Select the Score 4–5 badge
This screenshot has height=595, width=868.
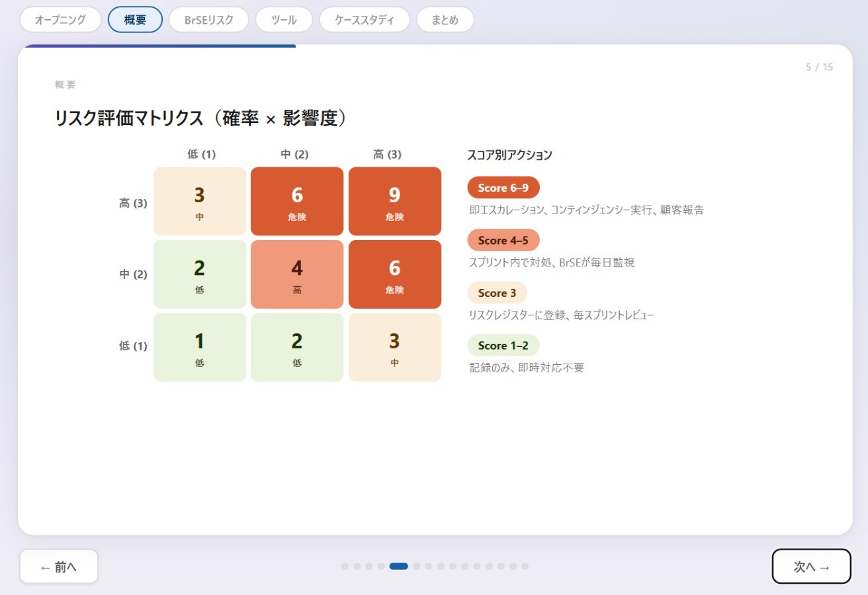pyautogui.click(x=503, y=240)
